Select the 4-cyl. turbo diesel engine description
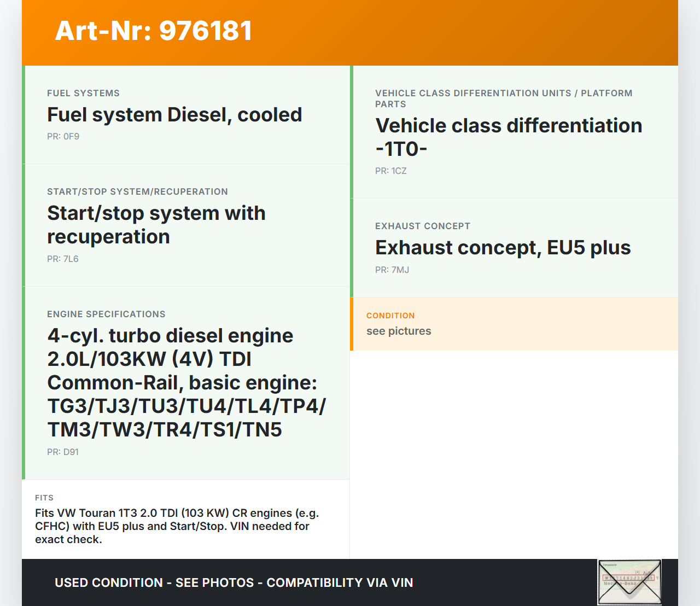 point(186,382)
